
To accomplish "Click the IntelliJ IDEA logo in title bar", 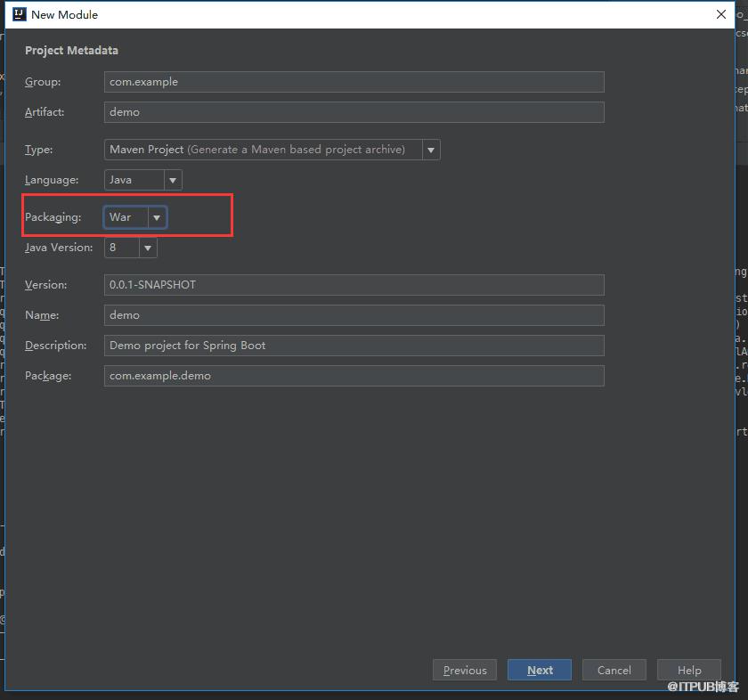I will point(19,14).
